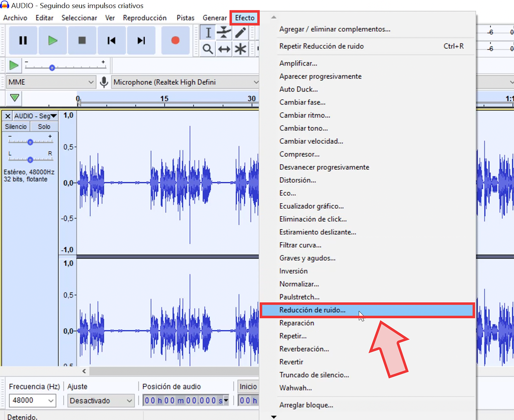Select the Zoom magnifier tool
This screenshot has width=514, height=420.
pos(208,49)
